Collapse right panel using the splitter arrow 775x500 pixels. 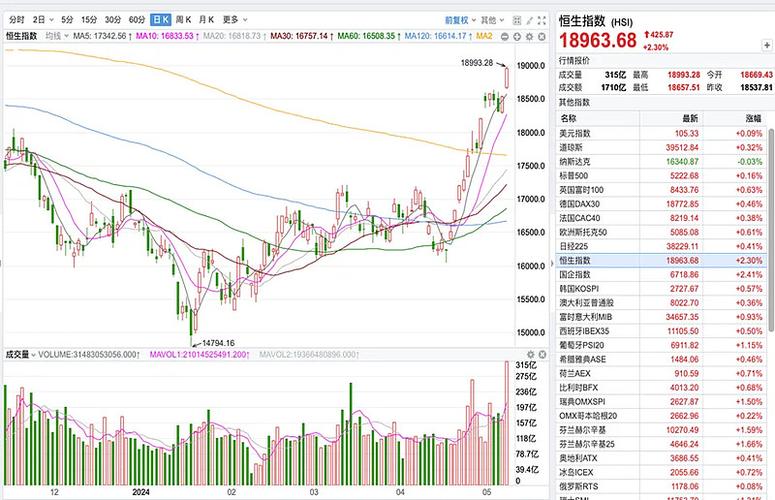[552, 263]
